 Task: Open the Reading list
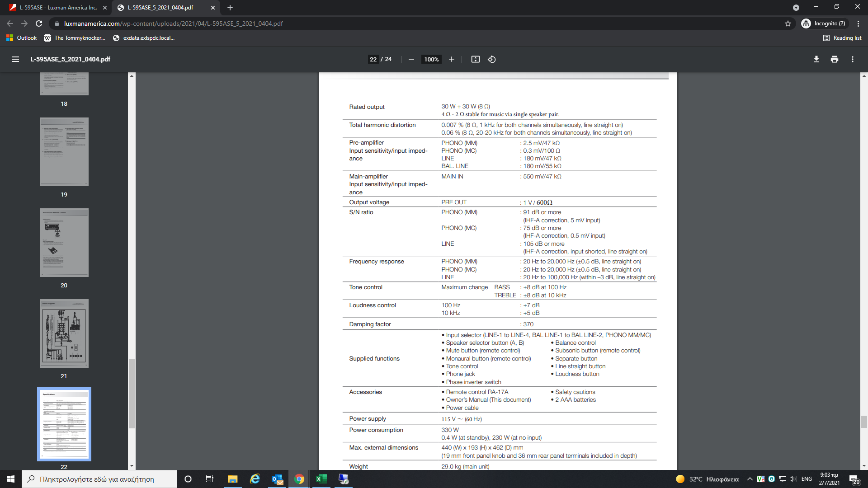(842, 38)
